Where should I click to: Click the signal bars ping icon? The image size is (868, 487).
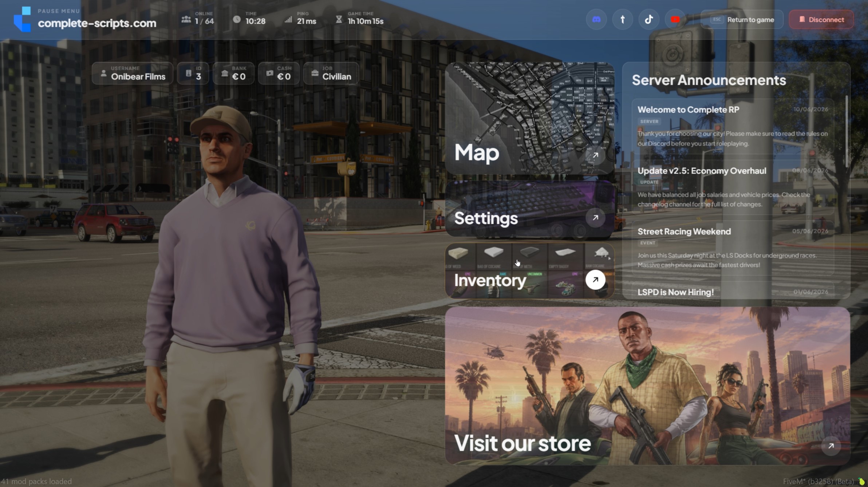click(x=288, y=19)
